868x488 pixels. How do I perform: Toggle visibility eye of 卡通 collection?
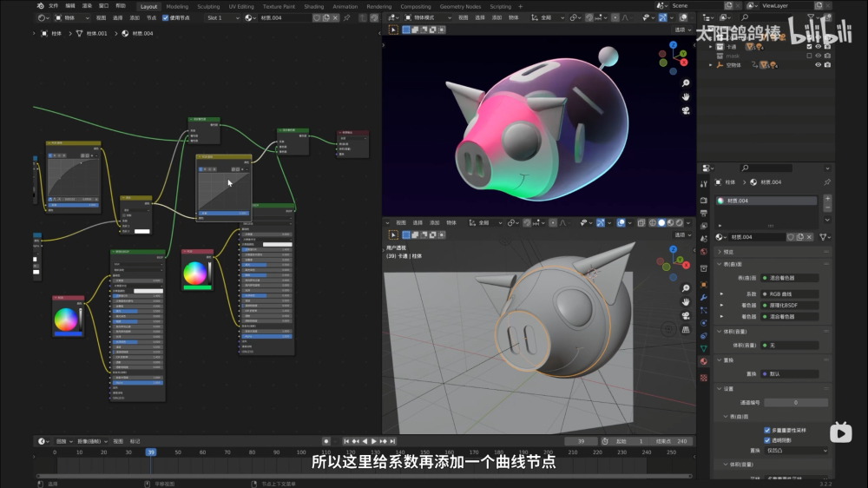coord(819,47)
